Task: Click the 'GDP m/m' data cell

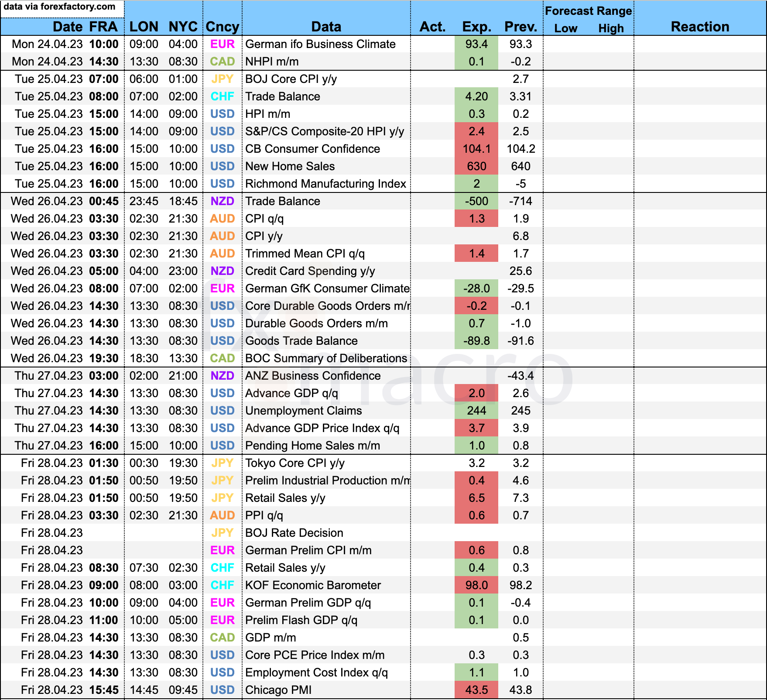Action: (x=326, y=638)
